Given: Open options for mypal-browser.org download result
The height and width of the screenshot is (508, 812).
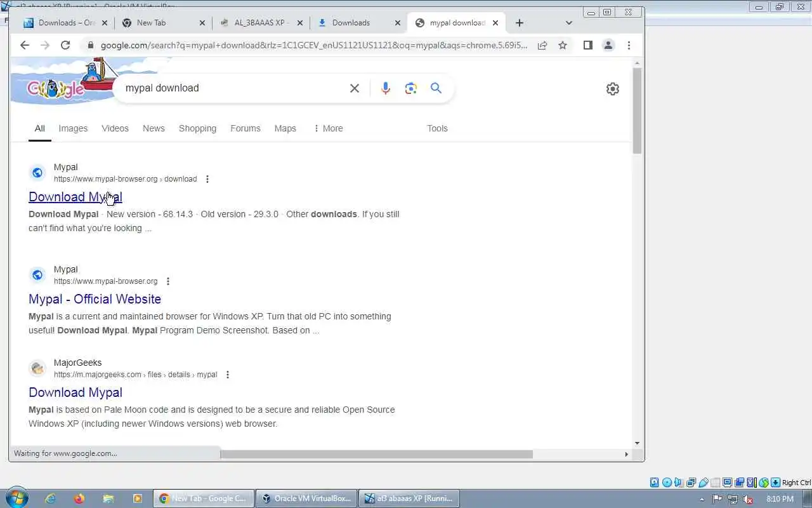Looking at the screenshot, I should (207, 179).
